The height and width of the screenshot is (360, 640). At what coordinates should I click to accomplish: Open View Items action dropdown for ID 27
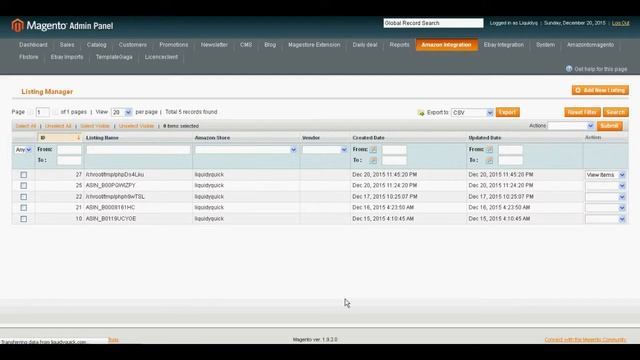click(x=605, y=175)
